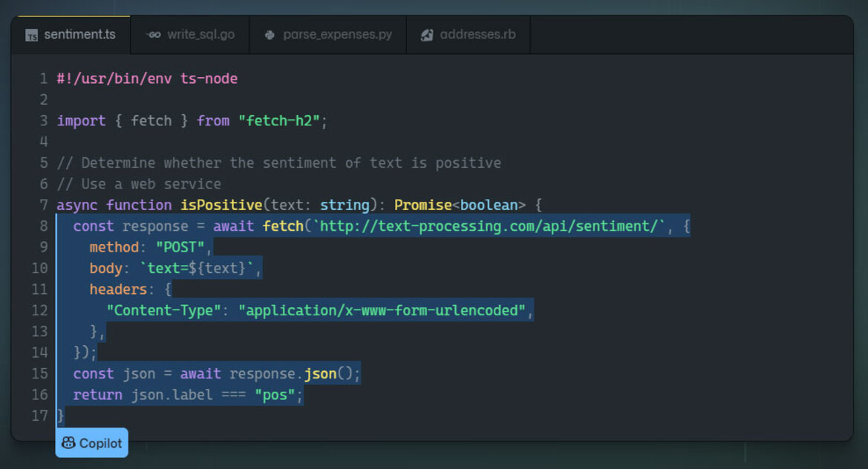The image size is (868, 469).
Task: Click the isPositive function name
Action: 221,205
